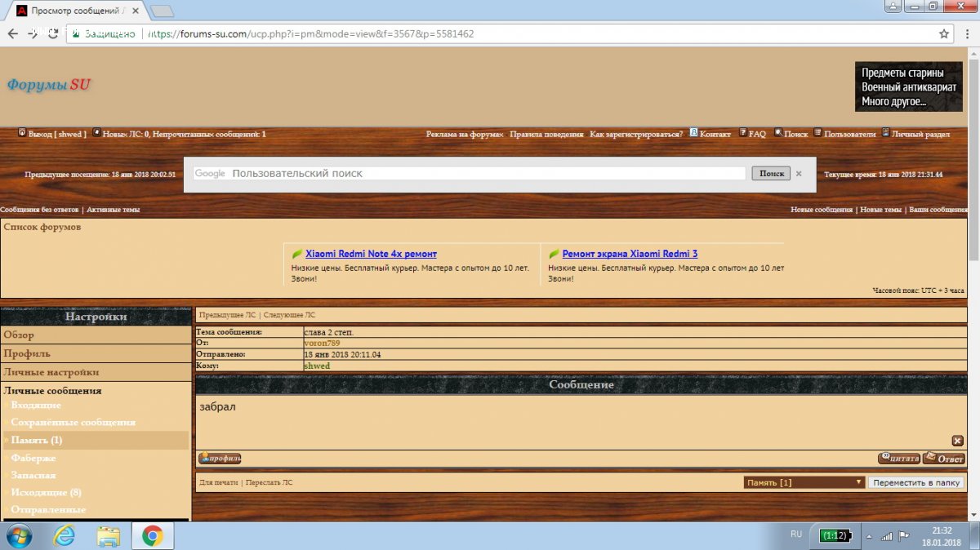Click the Форумы SU site logo
The height and width of the screenshot is (550, 980).
tap(49, 85)
